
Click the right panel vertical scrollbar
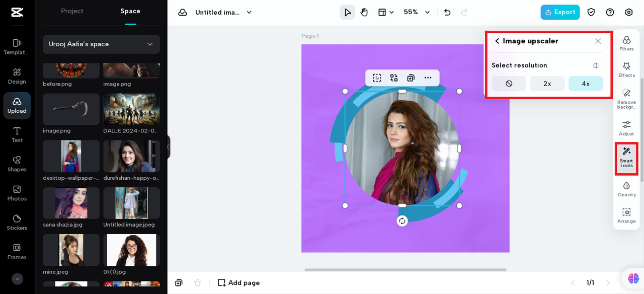(x=641, y=129)
